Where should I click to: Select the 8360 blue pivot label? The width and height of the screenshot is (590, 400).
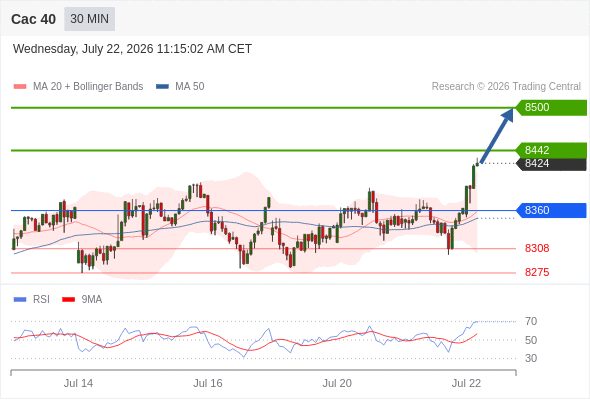pos(551,210)
